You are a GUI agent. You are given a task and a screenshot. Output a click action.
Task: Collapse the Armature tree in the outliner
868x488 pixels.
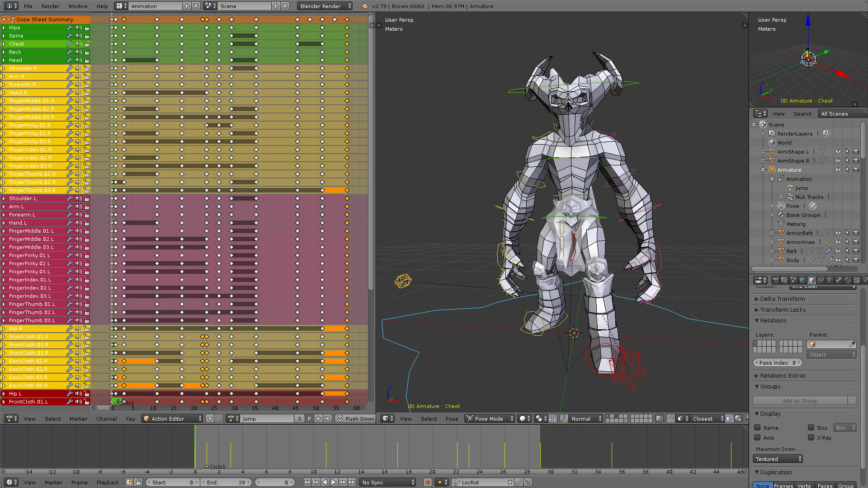[x=763, y=170]
